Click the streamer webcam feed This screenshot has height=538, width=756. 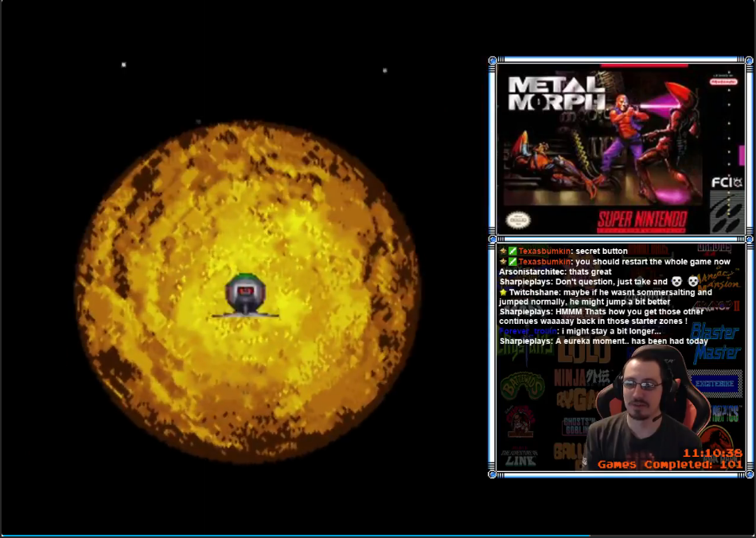(647, 407)
